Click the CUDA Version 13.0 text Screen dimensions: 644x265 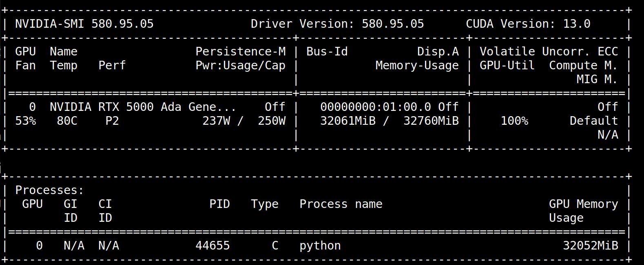(528, 24)
